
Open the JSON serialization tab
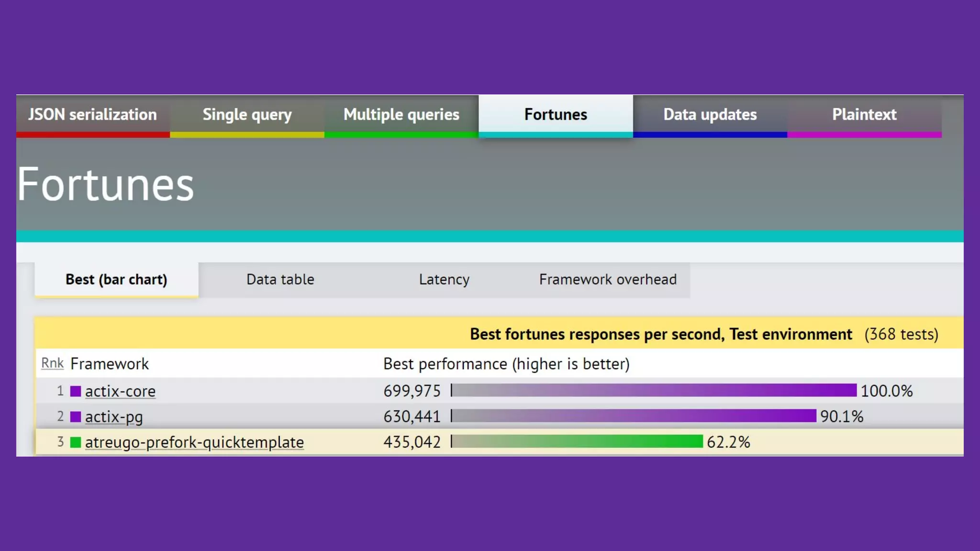click(x=92, y=115)
